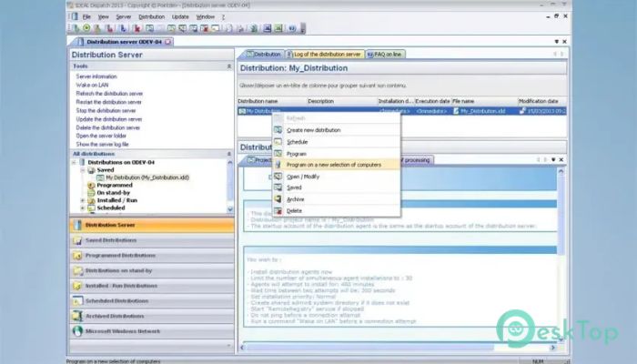The width and height of the screenshot is (637, 364).
Task: Select the Distribution Server navigation button
Action: pos(152,225)
